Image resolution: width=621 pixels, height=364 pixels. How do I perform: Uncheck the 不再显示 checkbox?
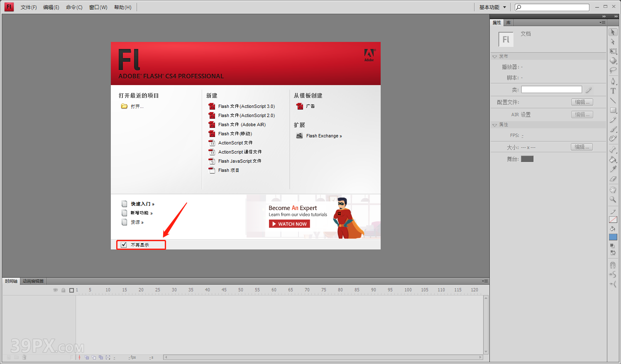124,245
